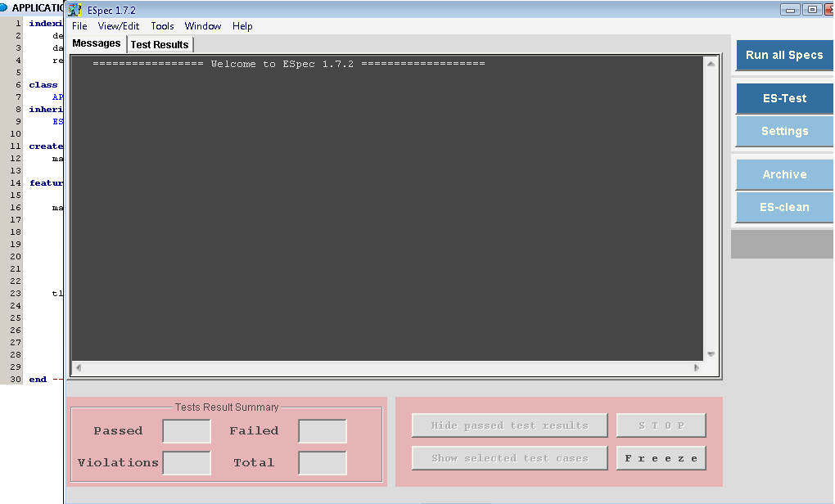The image size is (835, 504).
Task: Click Show selected test cases button
Action: pyautogui.click(x=510, y=458)
